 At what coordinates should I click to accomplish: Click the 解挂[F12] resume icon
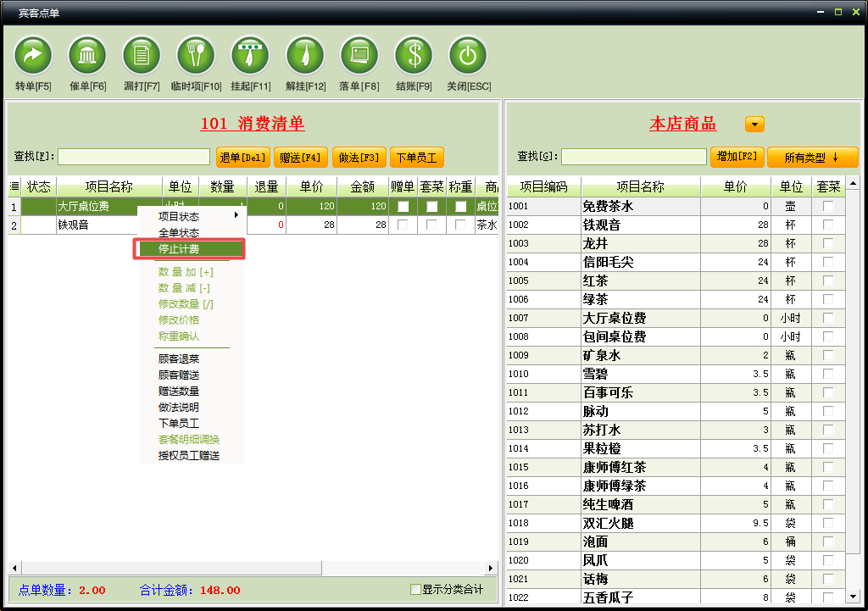pyautogui.click(x=305, y=56)
